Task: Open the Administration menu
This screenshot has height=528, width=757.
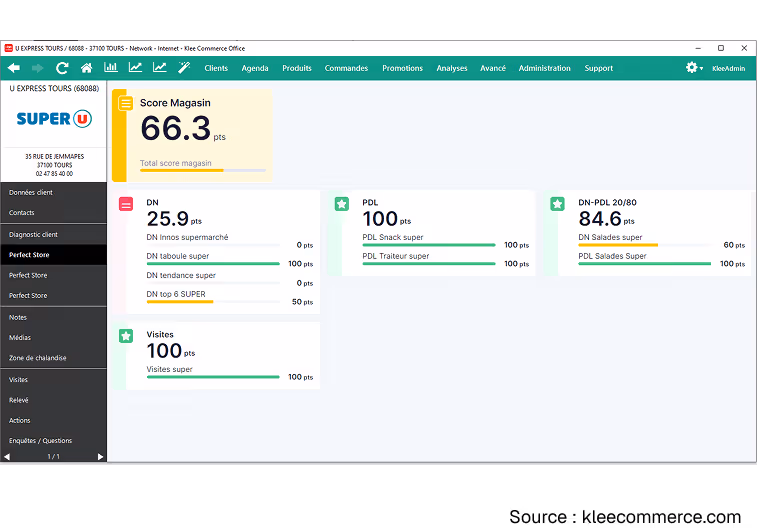Action: click(545, 68)
